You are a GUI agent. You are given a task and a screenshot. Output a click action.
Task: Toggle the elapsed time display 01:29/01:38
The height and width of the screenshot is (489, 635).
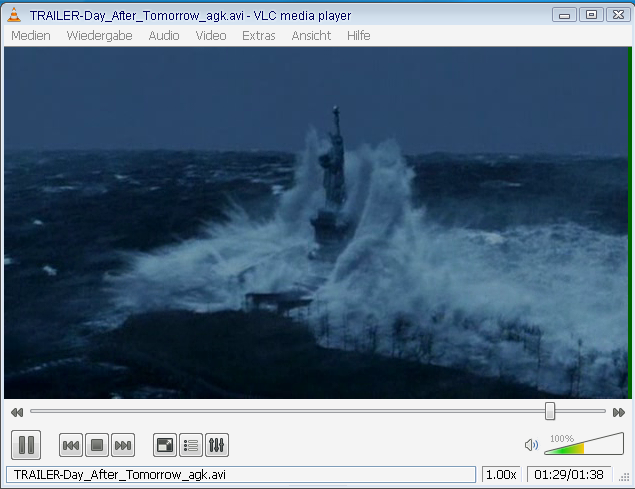[x=569, y=474]
